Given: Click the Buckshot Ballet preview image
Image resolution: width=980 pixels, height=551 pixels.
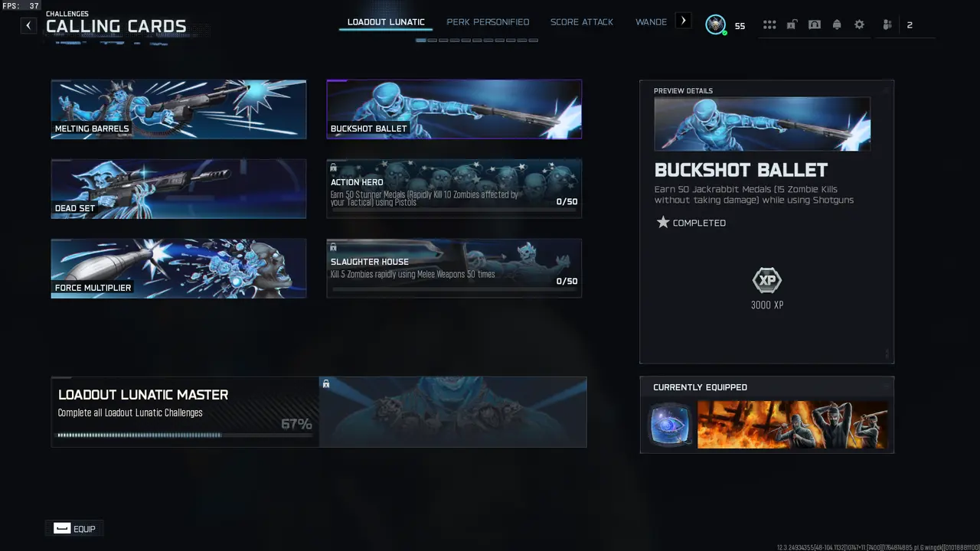Looking at the screenshot, I should coord(762,124).
